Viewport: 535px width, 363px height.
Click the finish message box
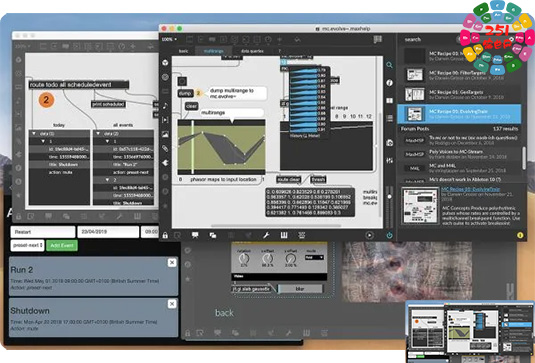[319, 179]
